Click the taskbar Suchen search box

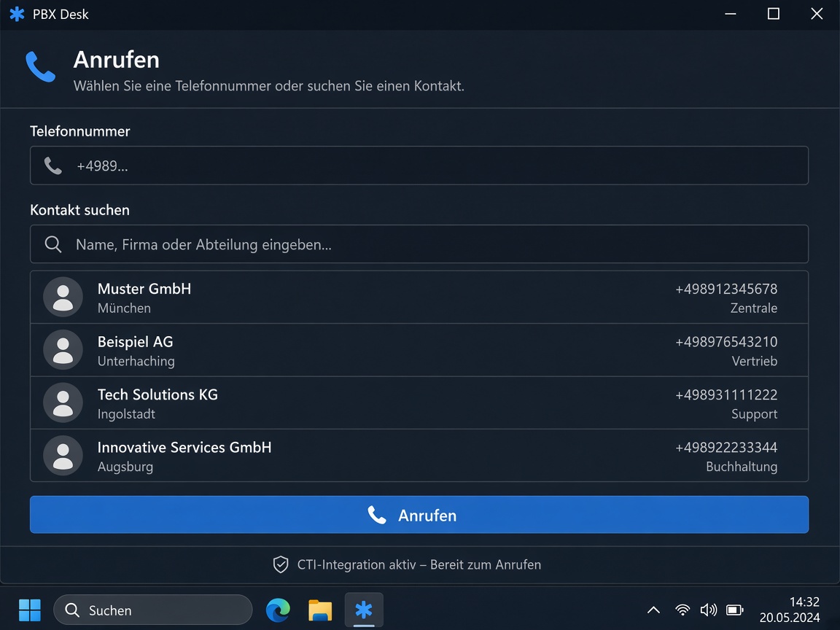point(152,610)
